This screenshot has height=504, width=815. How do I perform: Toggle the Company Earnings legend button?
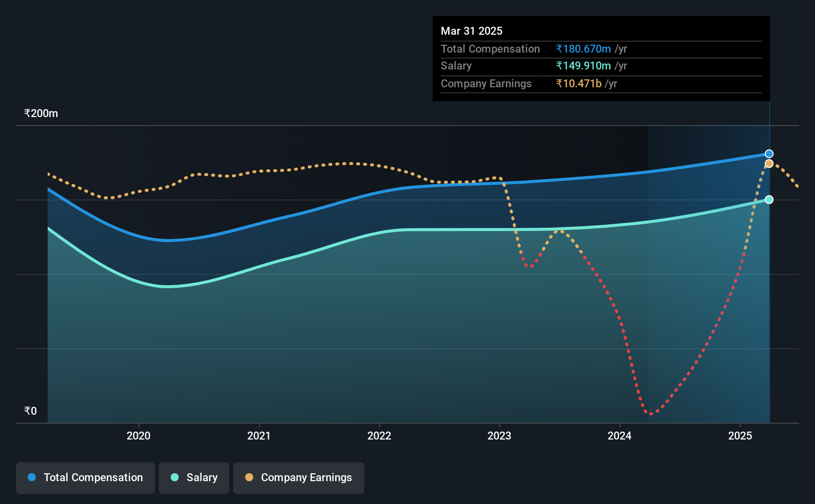pos(299,478)
